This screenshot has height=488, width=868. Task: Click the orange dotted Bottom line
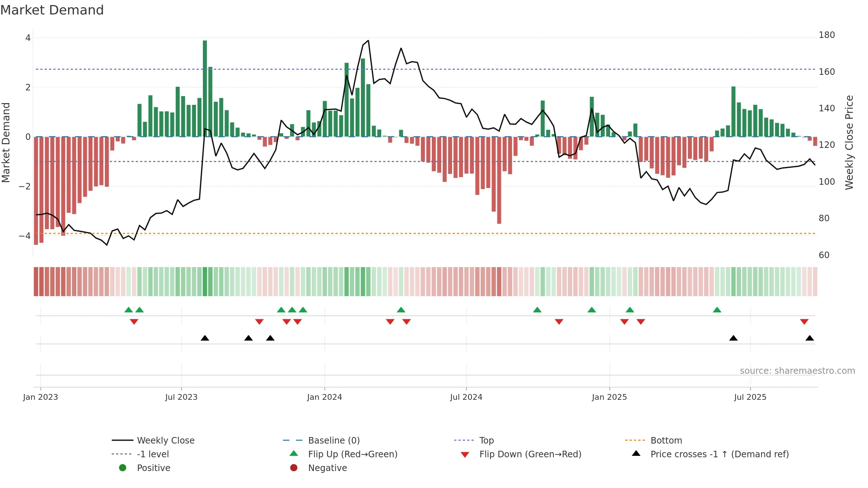point(425,234)
